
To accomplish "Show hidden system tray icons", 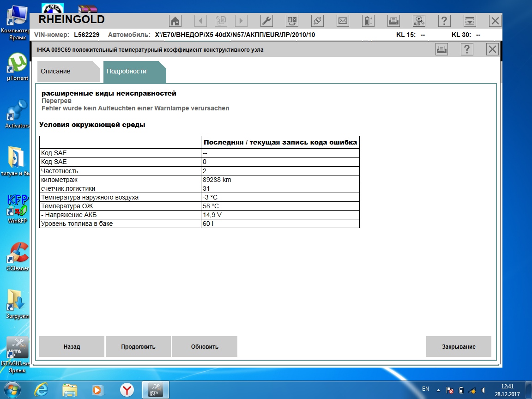I will point(438,390).
